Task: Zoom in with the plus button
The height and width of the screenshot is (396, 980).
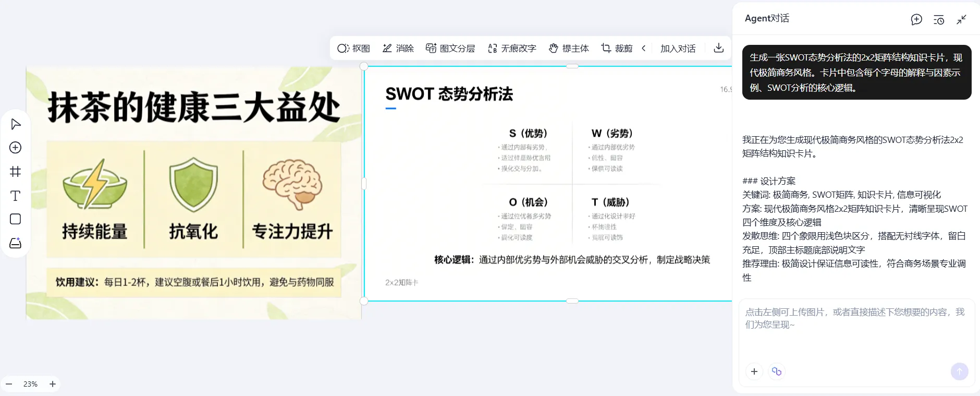Action: coord(53,384)
